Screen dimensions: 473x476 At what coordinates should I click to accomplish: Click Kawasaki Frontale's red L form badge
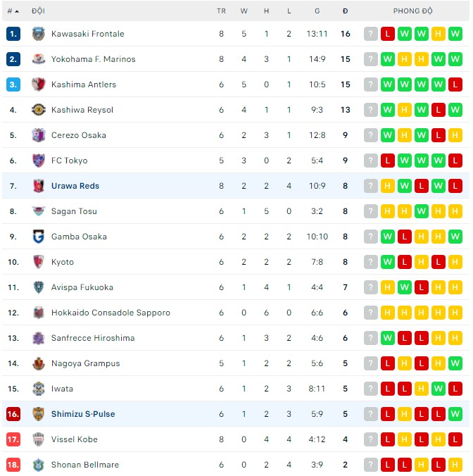pos(388,34)
